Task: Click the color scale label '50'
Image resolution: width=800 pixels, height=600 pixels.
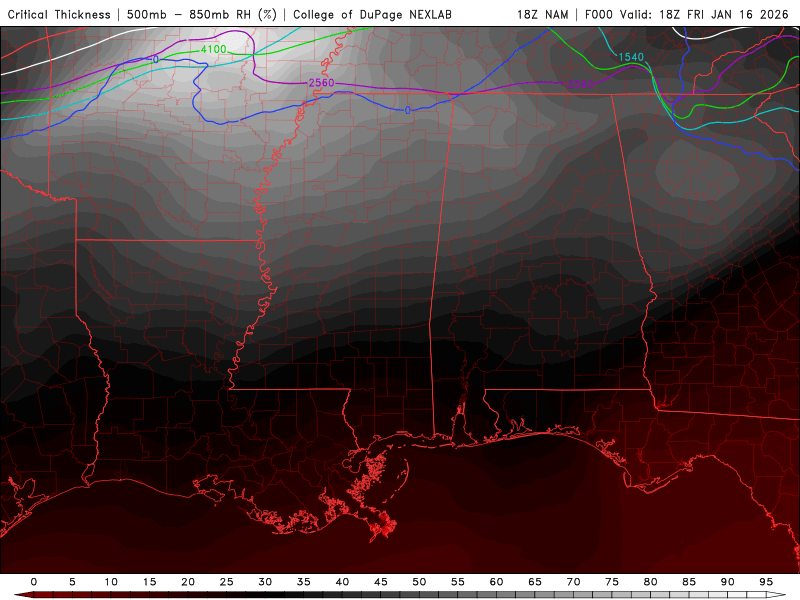Action: (419, 582)
